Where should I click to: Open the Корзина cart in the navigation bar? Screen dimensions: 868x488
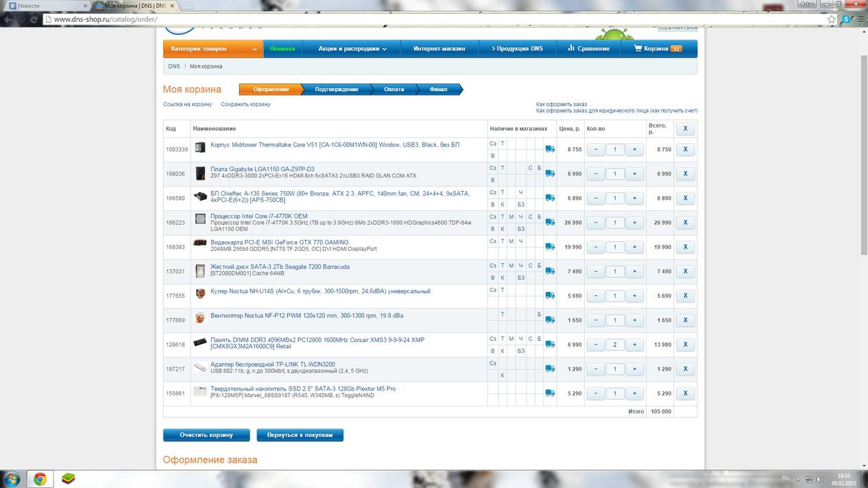658,49
